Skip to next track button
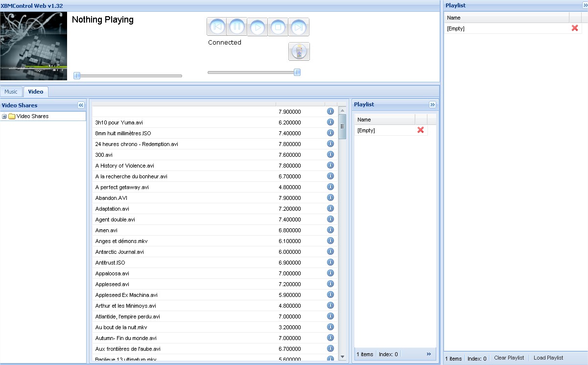588x365 pixels. (298, 27)
